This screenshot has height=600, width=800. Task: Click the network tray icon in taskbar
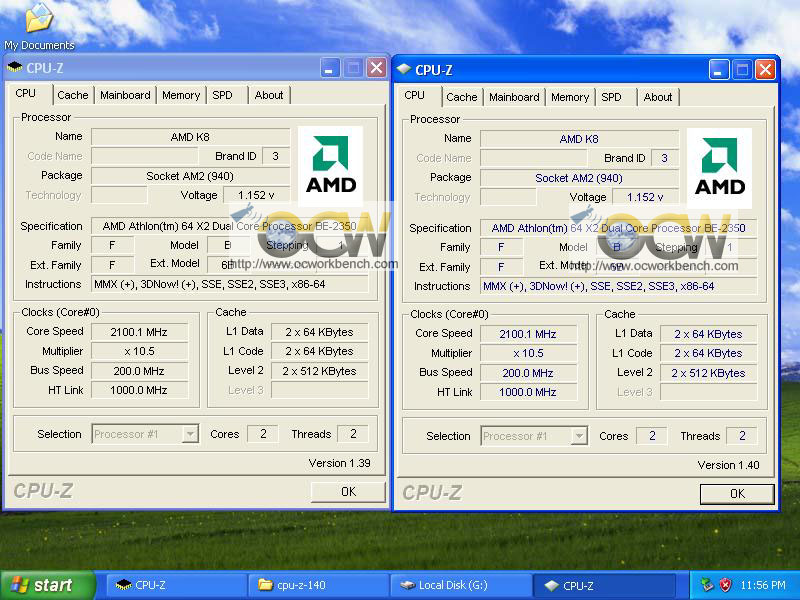tap(707, 585)
